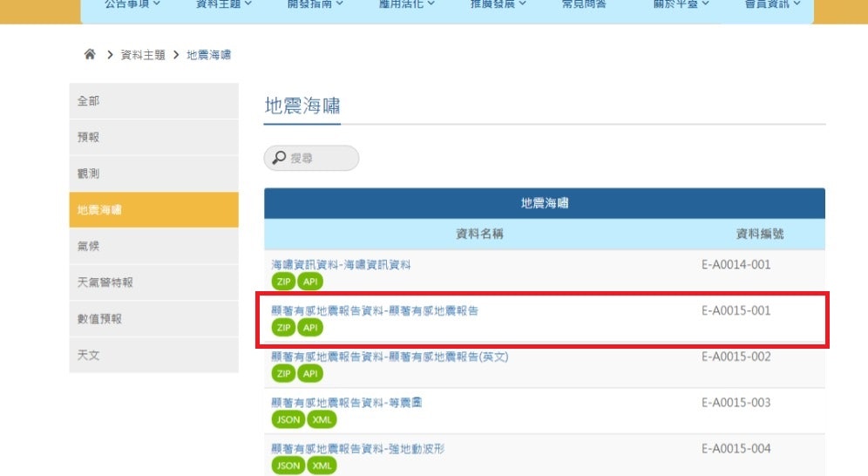Click the 地震海嘯 page heading
The image size is (868, 476).
tap(302, 105)
